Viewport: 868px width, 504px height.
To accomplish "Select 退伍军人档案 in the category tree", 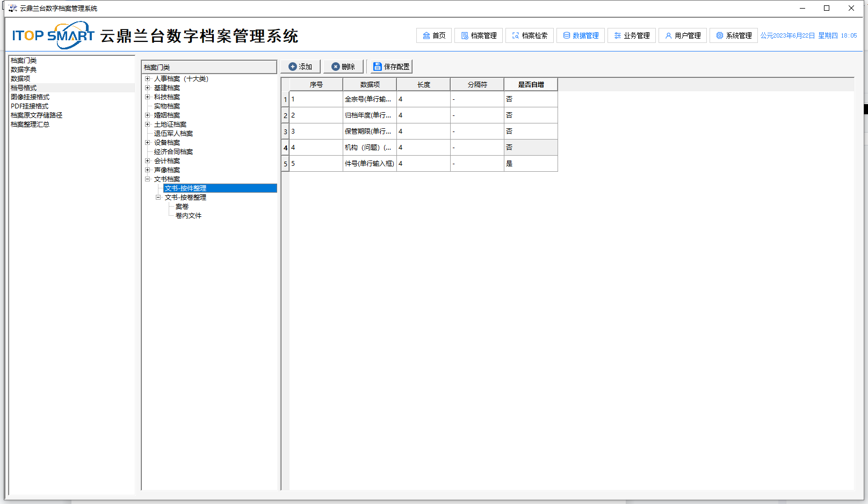I will [173, 134].
